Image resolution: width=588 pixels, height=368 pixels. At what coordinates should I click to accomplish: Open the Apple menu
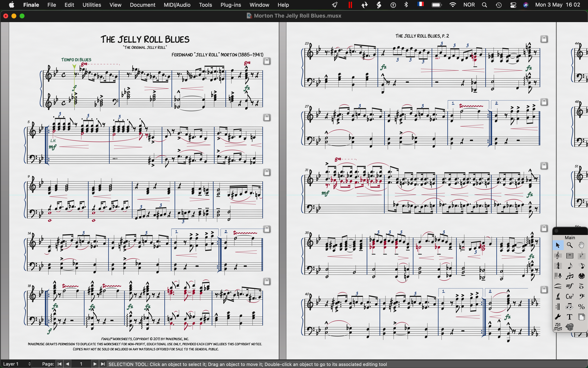(x=11, y=5)
